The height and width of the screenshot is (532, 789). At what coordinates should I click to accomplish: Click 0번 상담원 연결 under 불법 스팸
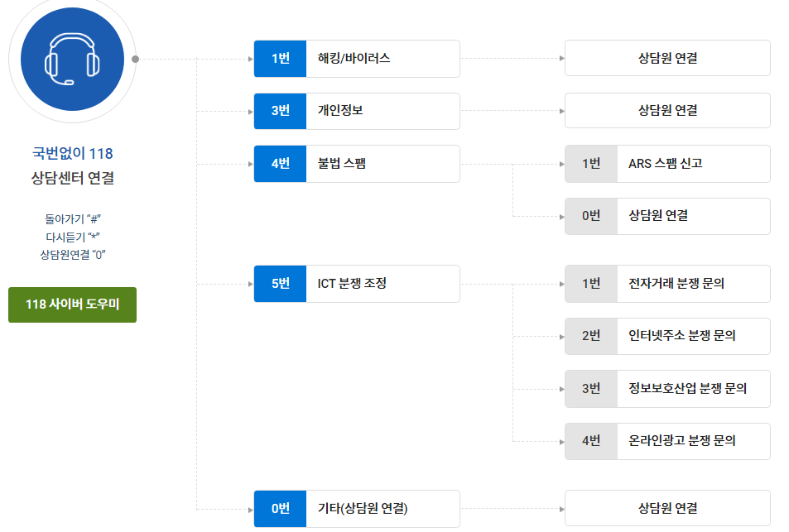click(667, 216)
